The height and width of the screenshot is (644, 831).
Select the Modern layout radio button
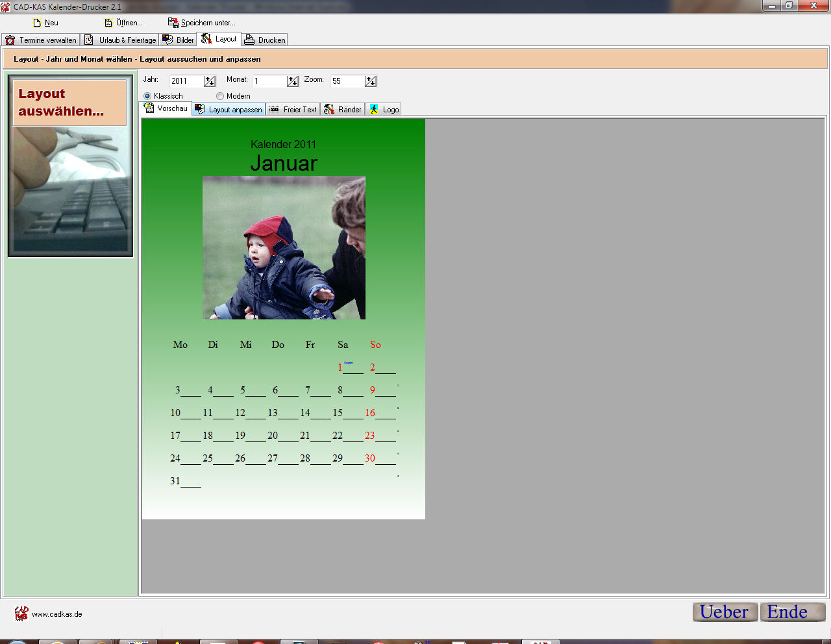(x=220, y=96)
